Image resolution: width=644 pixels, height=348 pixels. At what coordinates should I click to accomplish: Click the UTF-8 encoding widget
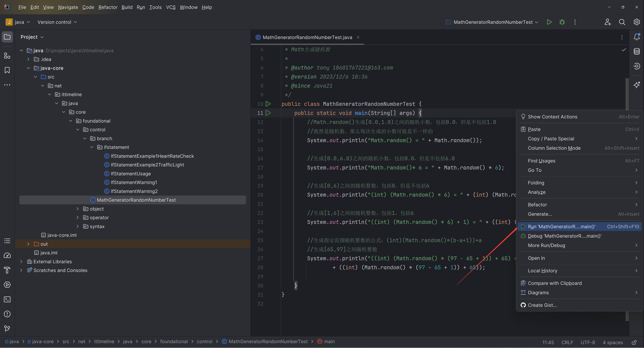pyautogui.click(x=588, y=342)
